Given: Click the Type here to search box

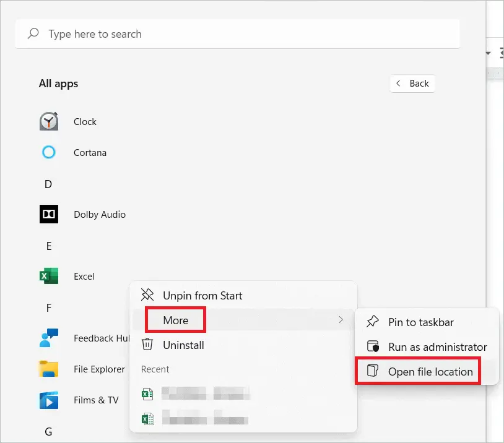Looking at the screenshot, I should 238,34.
